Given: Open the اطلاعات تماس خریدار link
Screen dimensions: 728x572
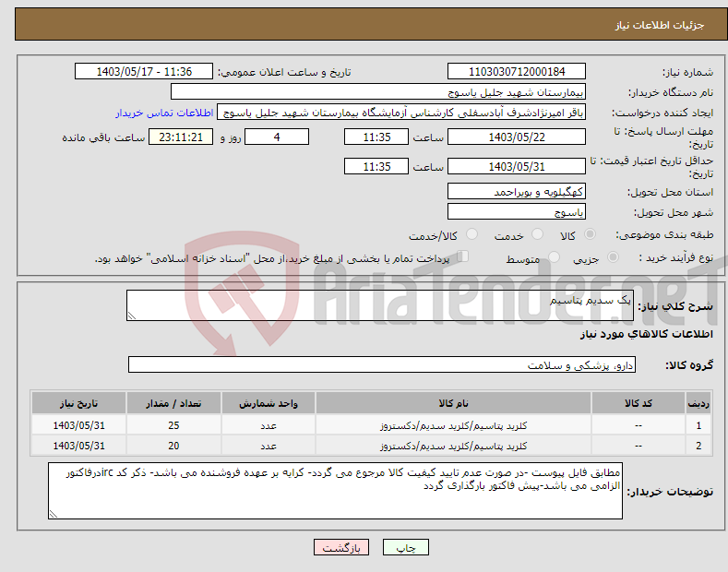Looking at the screenshot, I should 164,113.
